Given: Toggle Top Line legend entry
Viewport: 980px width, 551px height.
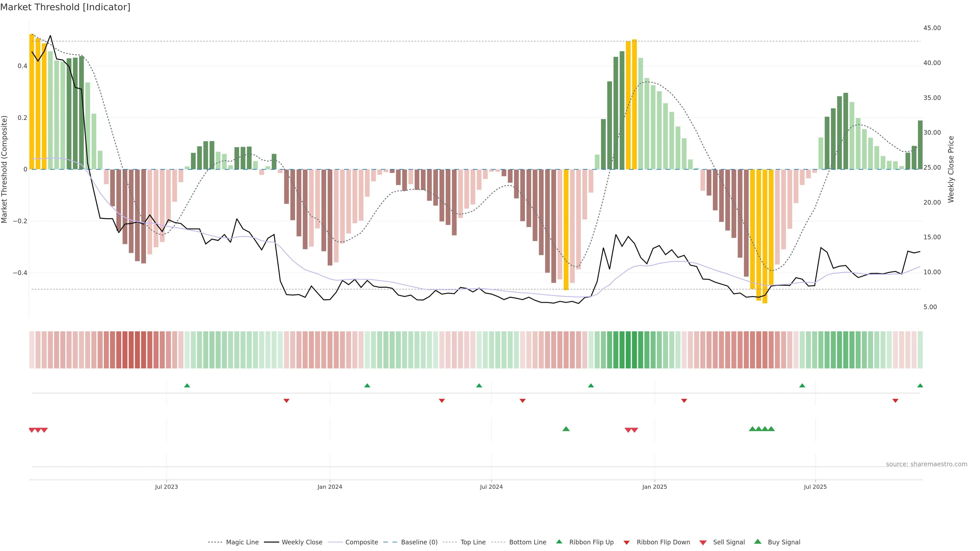Looking at the screenshot, I should (473, 542).
